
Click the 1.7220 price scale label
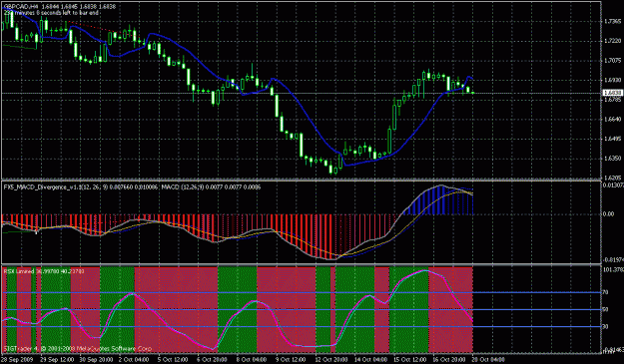coord(613,41)
